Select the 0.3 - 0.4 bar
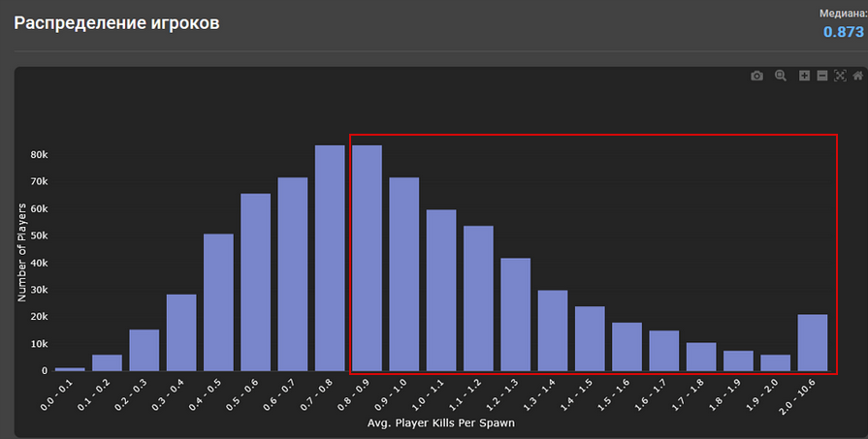Viewport: 868px width, 439px height. 181,333
